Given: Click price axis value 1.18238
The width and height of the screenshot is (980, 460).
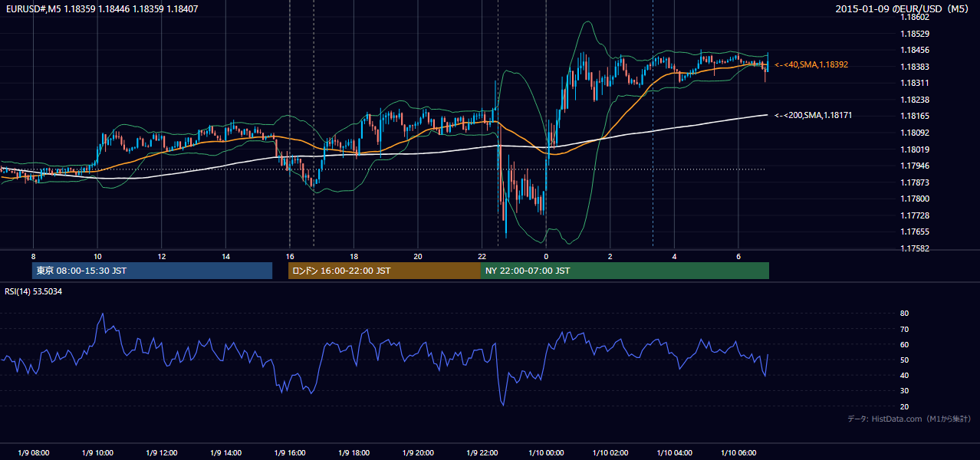Looking at the screenshot, I should [916, 100].
